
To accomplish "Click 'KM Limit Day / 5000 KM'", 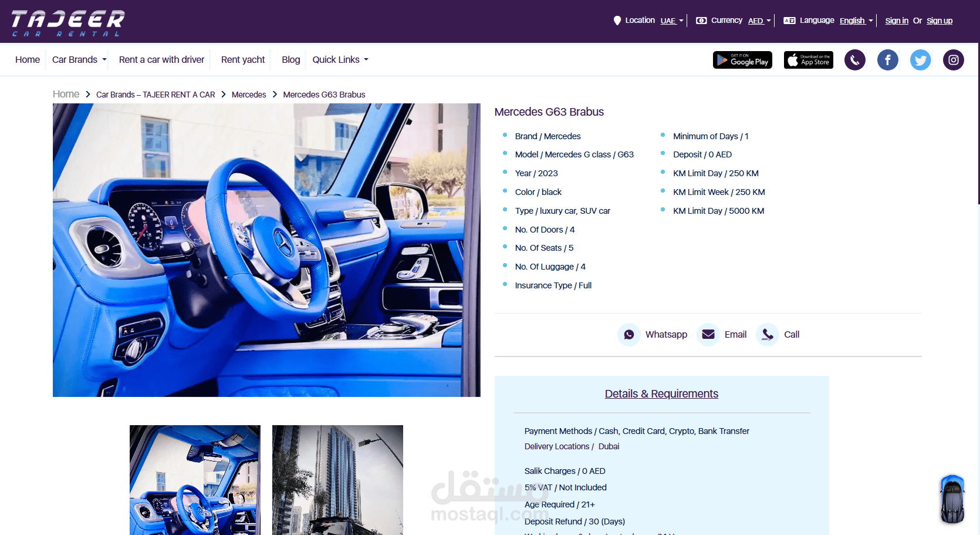I will 718,211.
